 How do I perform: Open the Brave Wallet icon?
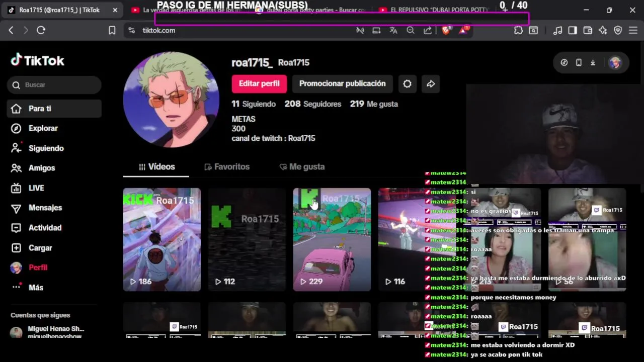pos(588,30)
